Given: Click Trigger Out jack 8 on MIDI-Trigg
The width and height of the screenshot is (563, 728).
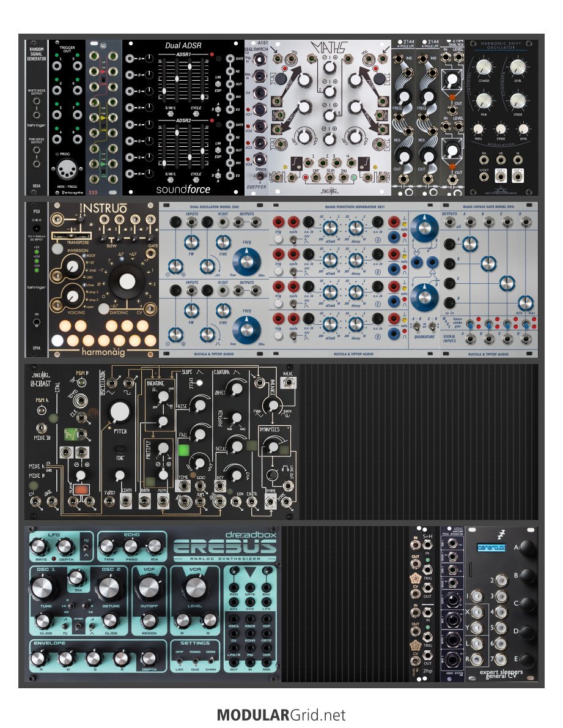Looking at the screenshot, I should point(77,139).
